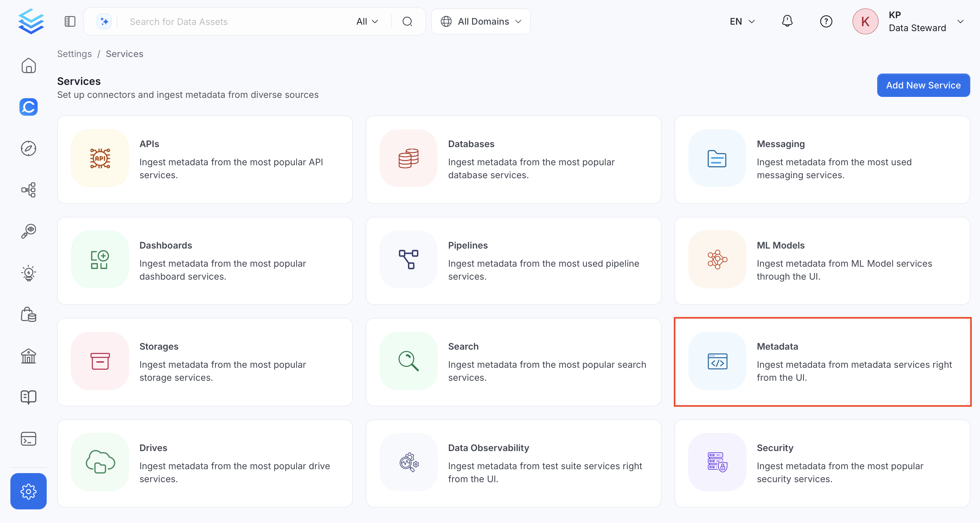Click the KP user avatar
Screen dimensions: 980x523
[865, 21]
